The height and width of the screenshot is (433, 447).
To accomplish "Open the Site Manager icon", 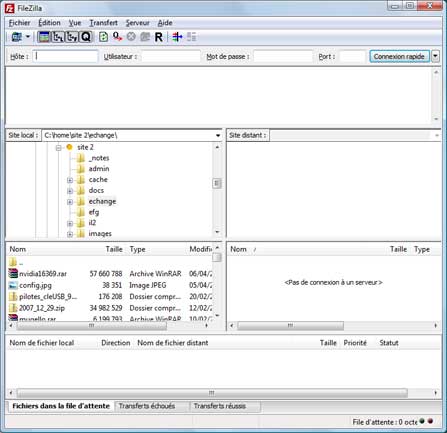I will [16, 37].
